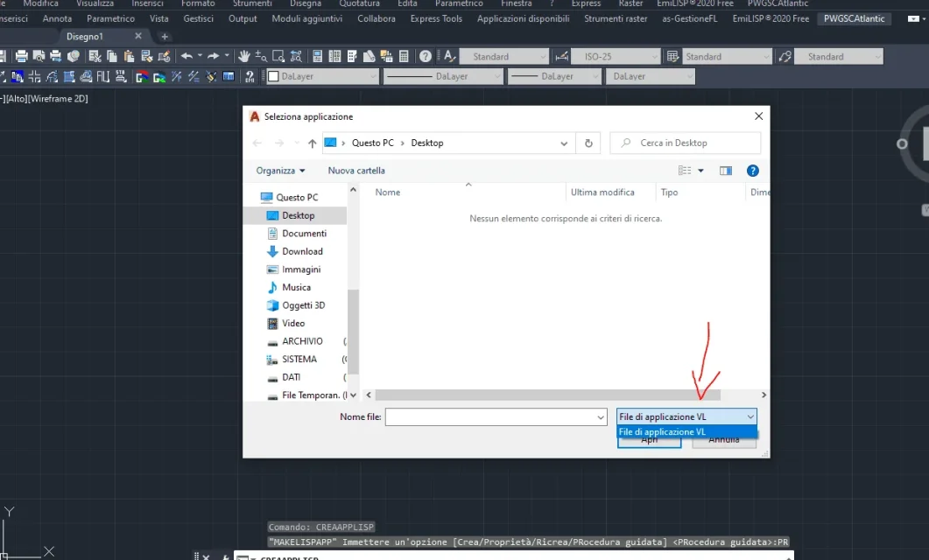Click the 3D Print publish icon
929x560 pixels.
(73, 56)
